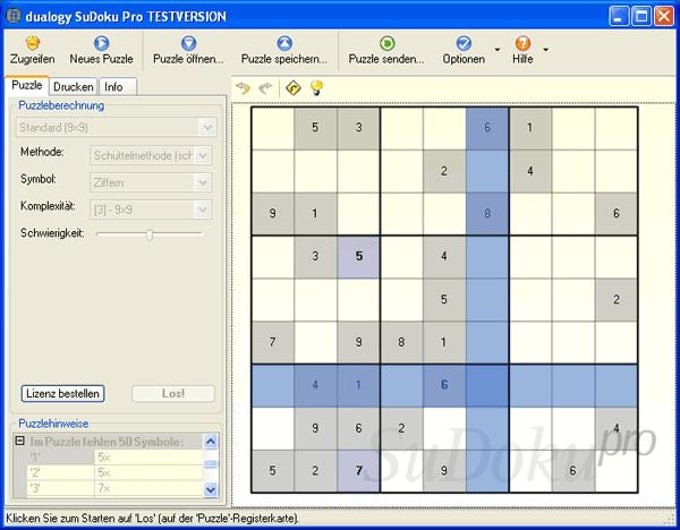680x530 pixels.
Task: Select the '3' row showing 7x
Action: 115,488
